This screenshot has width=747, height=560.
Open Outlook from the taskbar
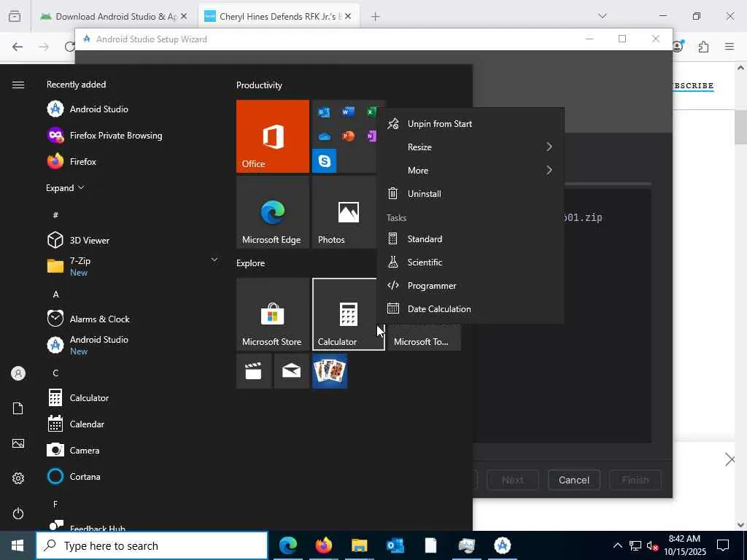point(395,545)
